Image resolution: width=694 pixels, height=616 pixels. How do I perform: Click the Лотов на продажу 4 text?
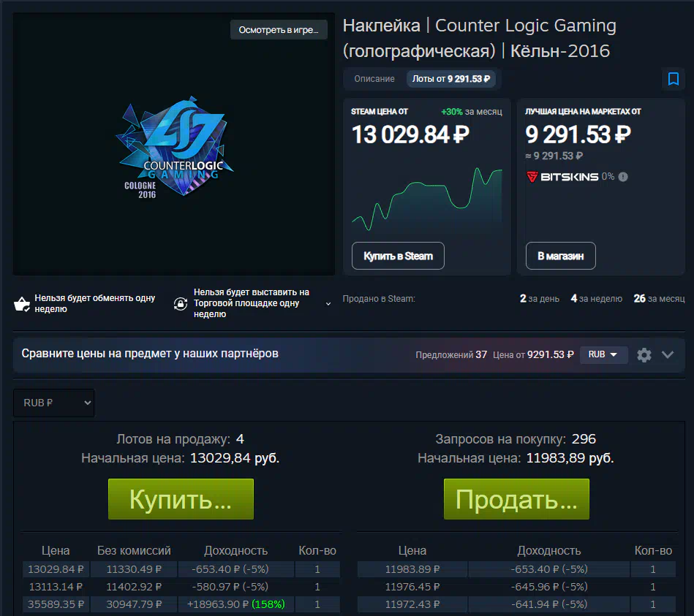pos(180,439)
